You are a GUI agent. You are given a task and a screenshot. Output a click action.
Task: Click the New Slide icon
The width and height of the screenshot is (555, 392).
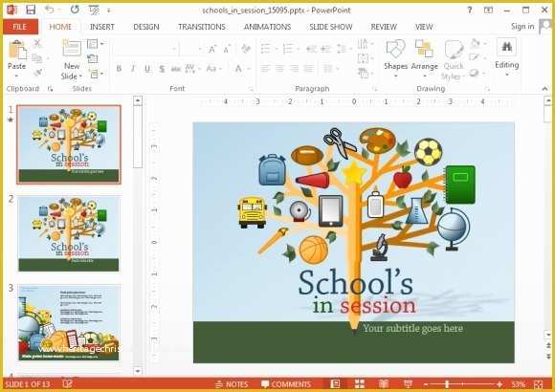coord(72,49)
